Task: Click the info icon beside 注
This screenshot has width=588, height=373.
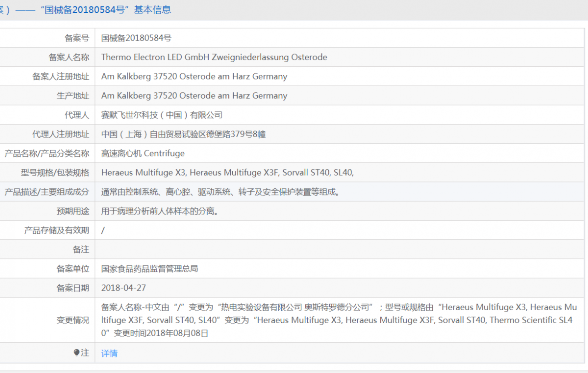Action: pos(76,352)
